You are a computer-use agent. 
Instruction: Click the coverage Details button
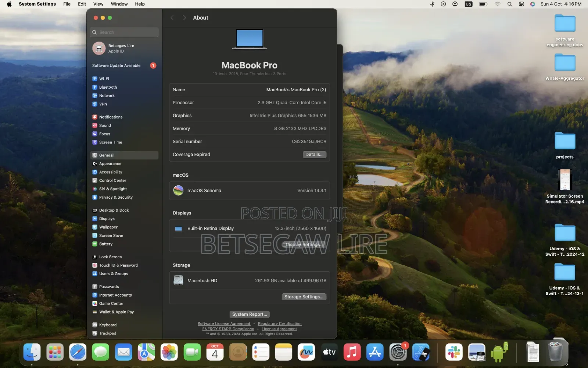click(315, 155)
